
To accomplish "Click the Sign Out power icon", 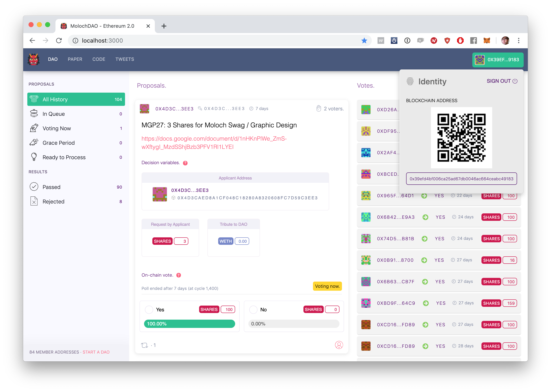I will [515, 81].
